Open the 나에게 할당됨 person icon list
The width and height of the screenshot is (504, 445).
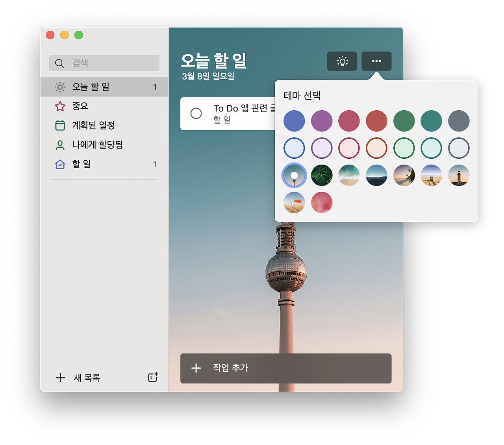tap(60, 145)
